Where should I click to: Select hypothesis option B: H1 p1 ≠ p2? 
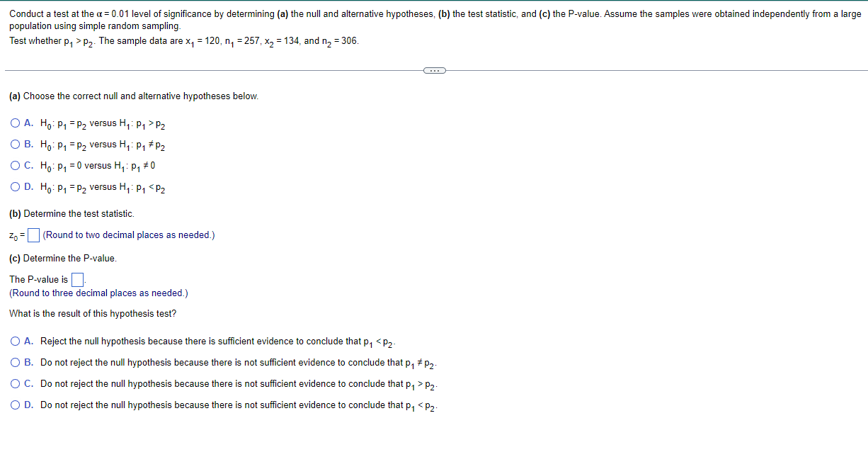(16, 145)
